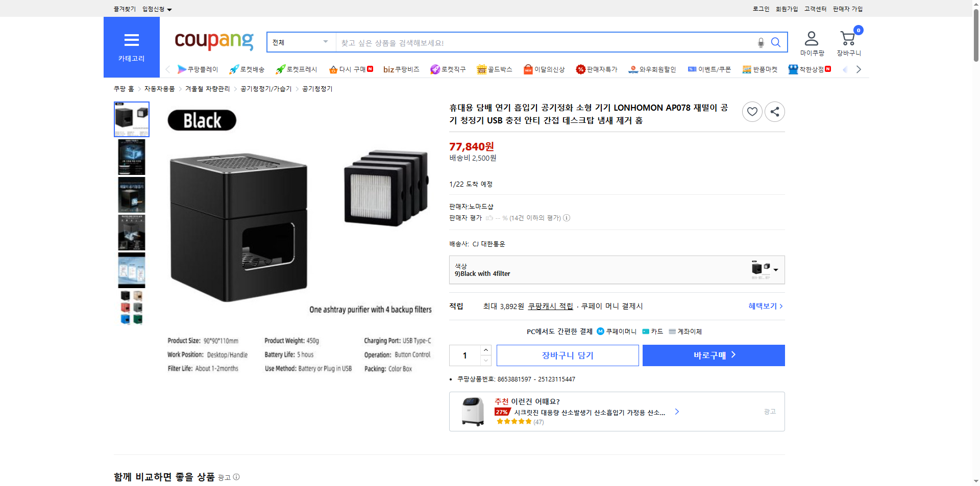Select the Black product thumbnail
The height and width of the screenshot is (486, 980).
coord(131,119)
